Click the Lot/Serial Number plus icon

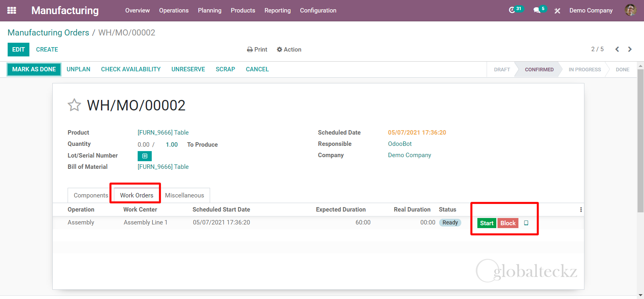[x=144, y=156]
